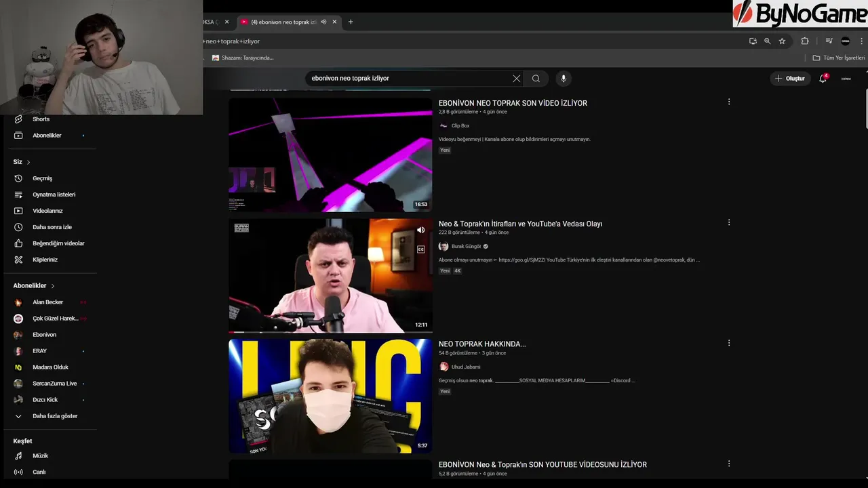Image resolution: width=868 pixels, height=488 pixels.
Task: Expand Daha fazla göster subscriptions
Action: coord(54,416)
